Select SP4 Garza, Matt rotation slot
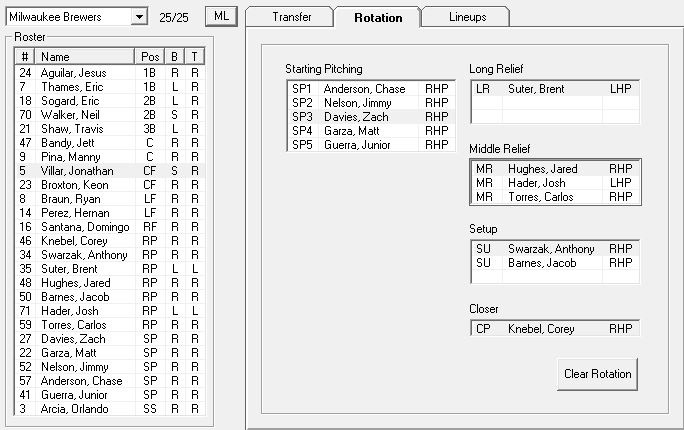Screen dimensions: 684x430 [x=371, y=131]
